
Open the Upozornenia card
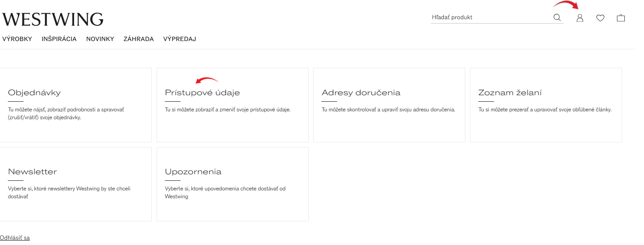pos(232,184)
